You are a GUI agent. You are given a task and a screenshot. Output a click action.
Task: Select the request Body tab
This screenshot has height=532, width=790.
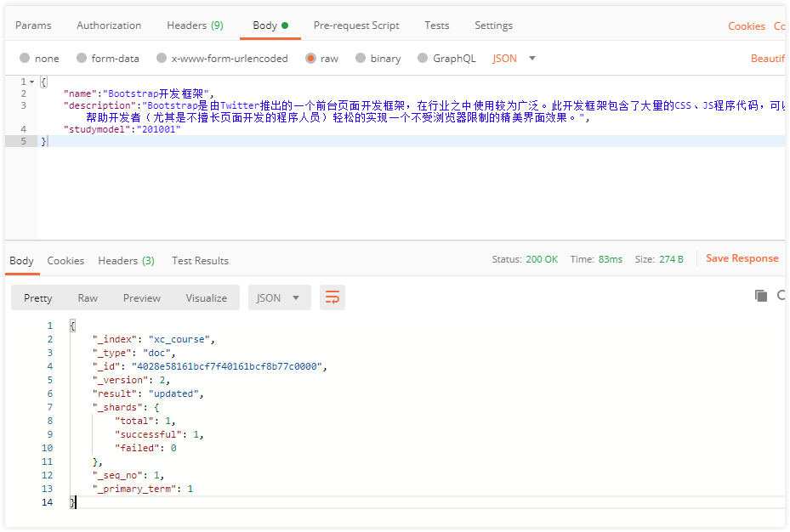pyautogui.click(x=270, y=25)
